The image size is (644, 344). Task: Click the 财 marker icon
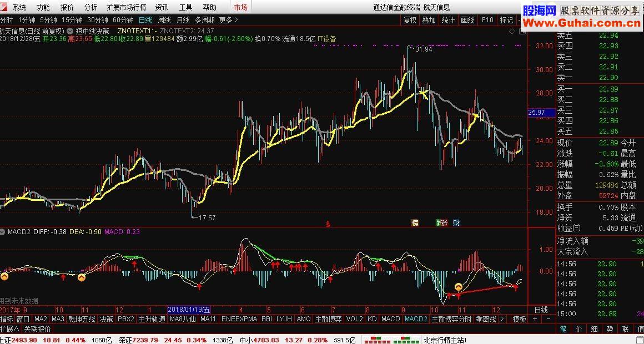coord(456,223)
